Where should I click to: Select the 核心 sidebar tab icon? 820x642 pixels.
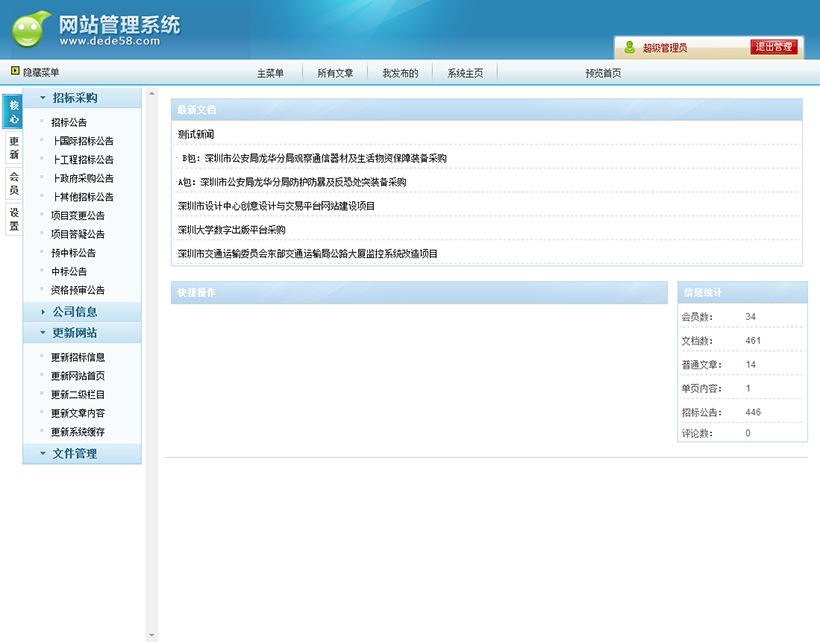click(x=12, y=113)
